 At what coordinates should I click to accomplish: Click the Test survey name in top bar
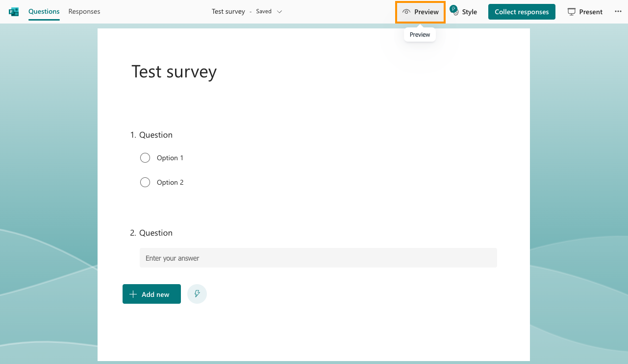[228, 12]
